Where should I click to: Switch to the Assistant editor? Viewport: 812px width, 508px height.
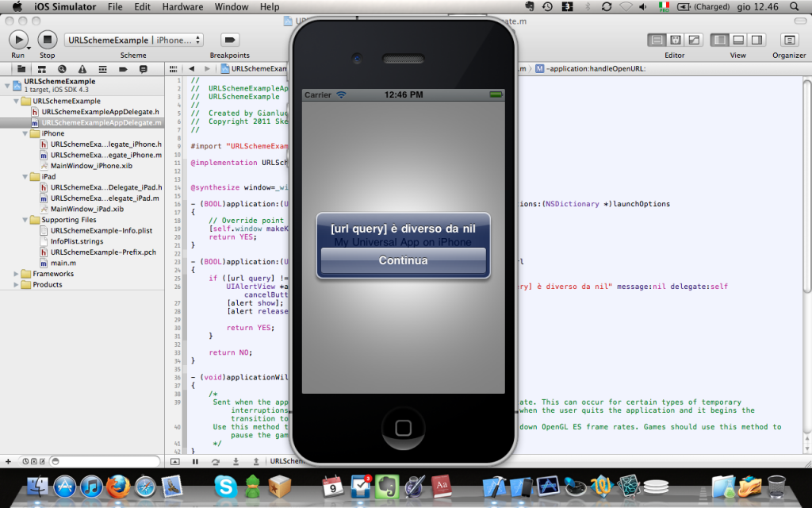pos(676,40)
